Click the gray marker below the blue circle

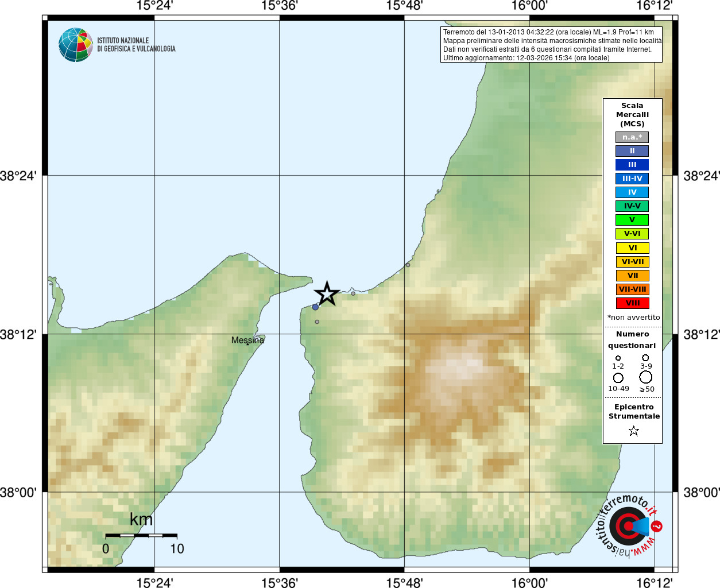(317, 322)
